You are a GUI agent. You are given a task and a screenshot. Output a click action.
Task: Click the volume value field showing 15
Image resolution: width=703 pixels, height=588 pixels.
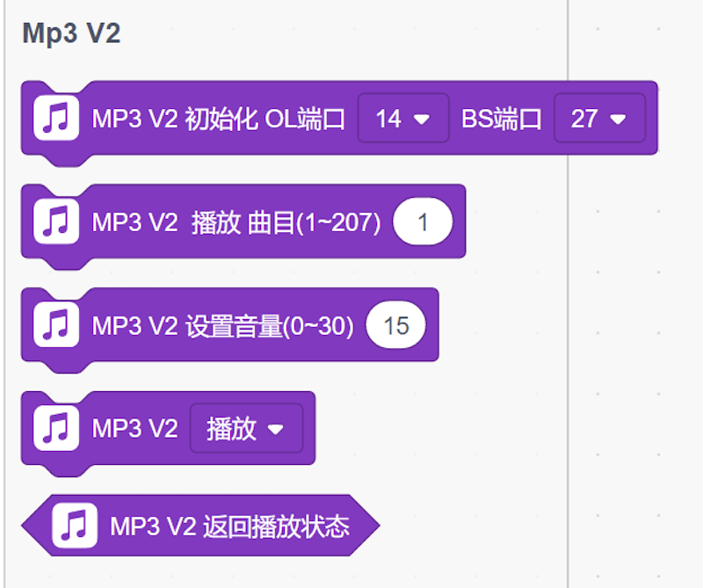[396, 324]
